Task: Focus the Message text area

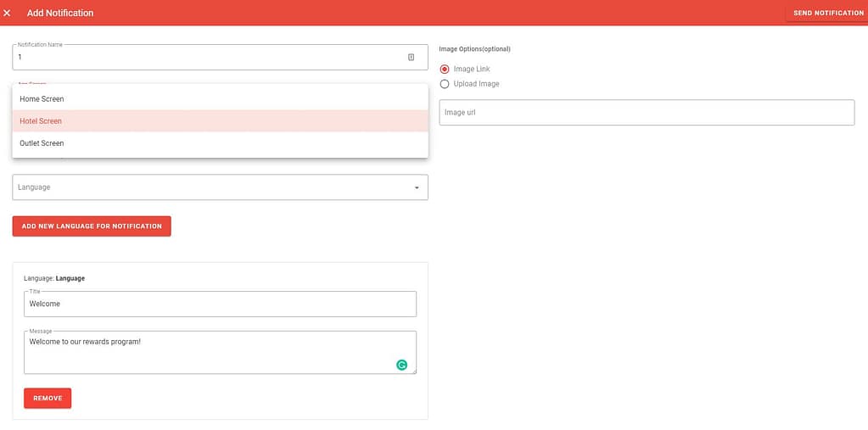Action: coord(204,351)
